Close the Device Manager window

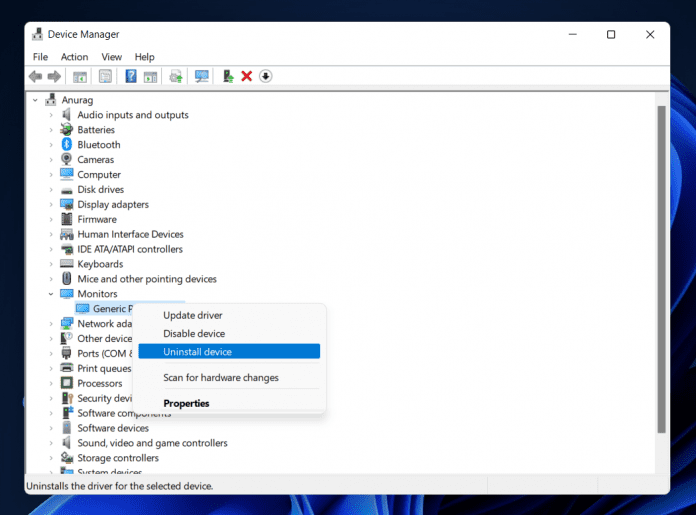coord(650,34)
